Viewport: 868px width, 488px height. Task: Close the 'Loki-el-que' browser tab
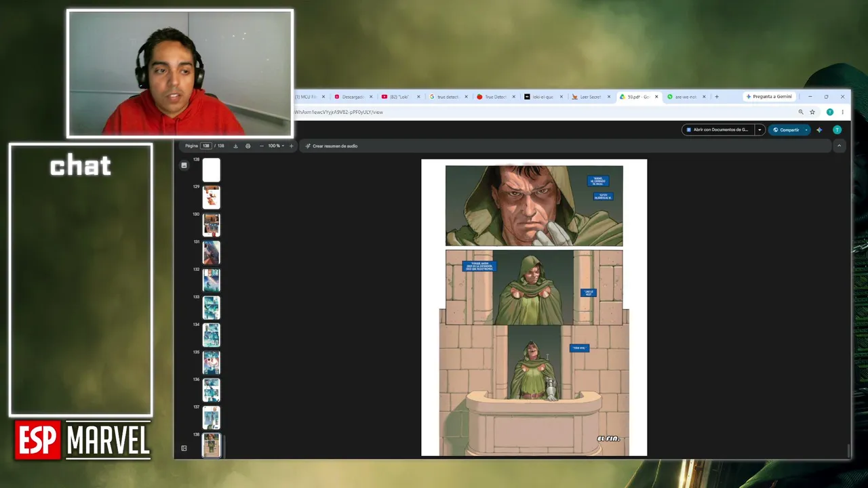tap(561, 97)
